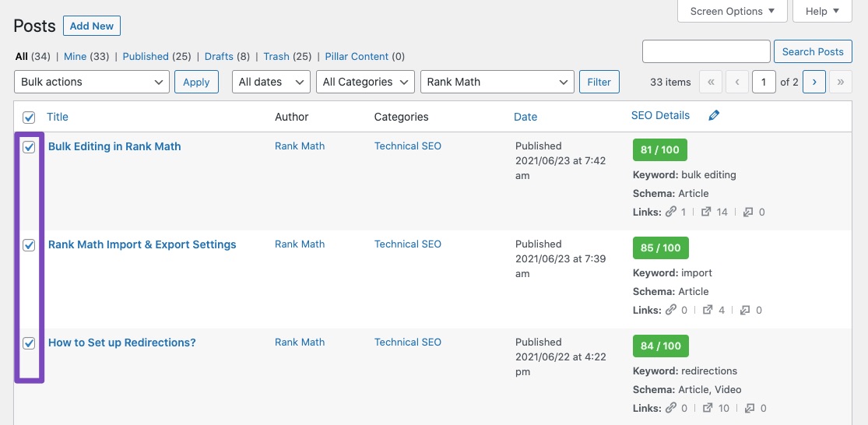
Task: Toggle the select-all checkbox in the header
Action: (29, 118)
